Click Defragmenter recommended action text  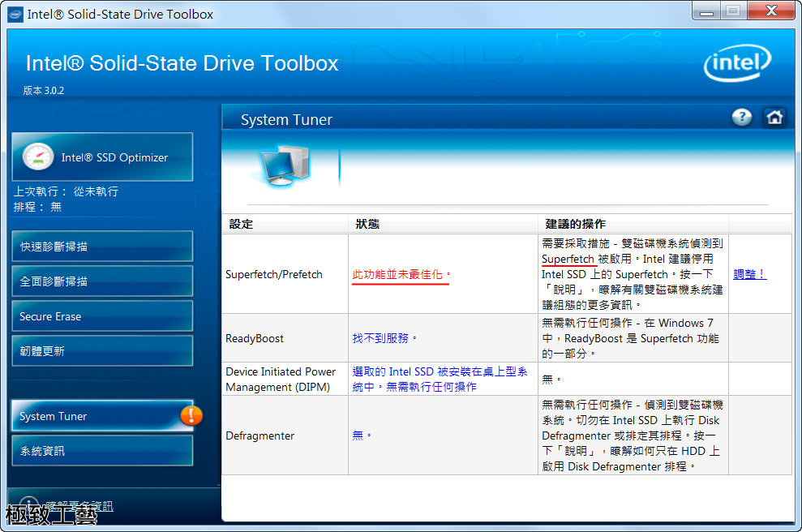coord(633,435)
